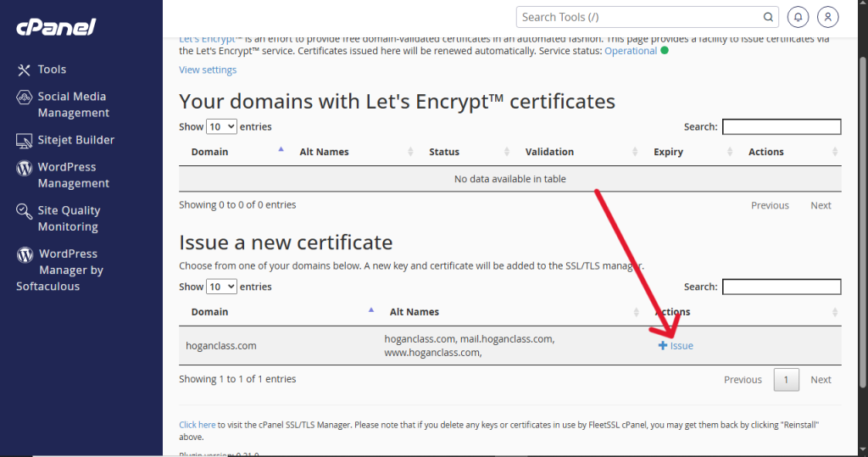This screenshot has width=868, height=457.
Task: Go to page 1 of domains
Action: pyautogui.click(x=786, y=380)
